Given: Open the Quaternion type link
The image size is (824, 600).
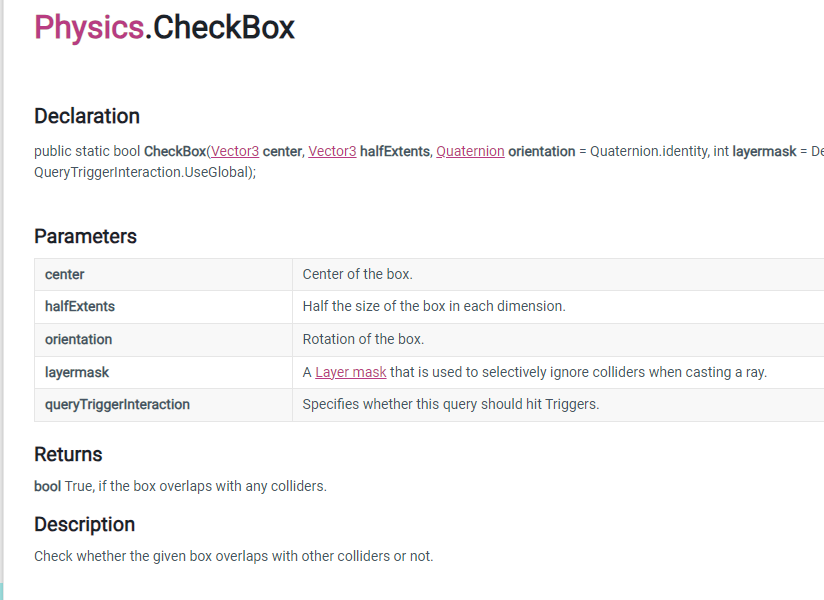Looking at the screenshot, I should click(470, 151).
